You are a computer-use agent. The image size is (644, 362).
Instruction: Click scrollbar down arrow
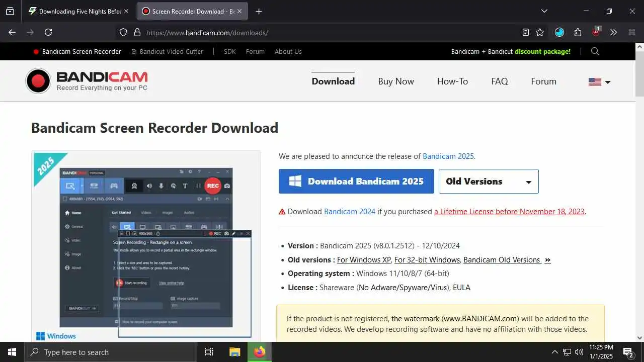(639, 338)
